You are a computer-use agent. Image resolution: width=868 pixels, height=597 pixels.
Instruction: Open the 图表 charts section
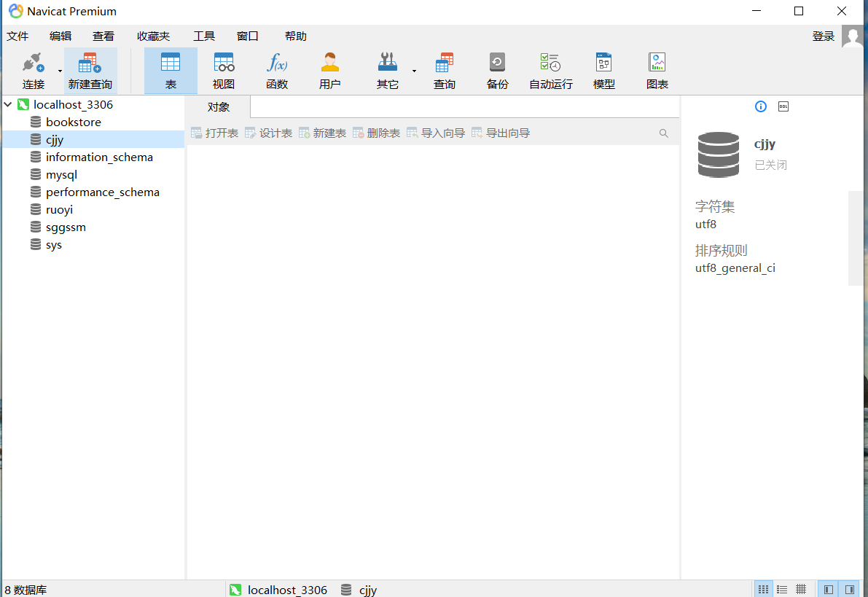[x=657, y=70]
